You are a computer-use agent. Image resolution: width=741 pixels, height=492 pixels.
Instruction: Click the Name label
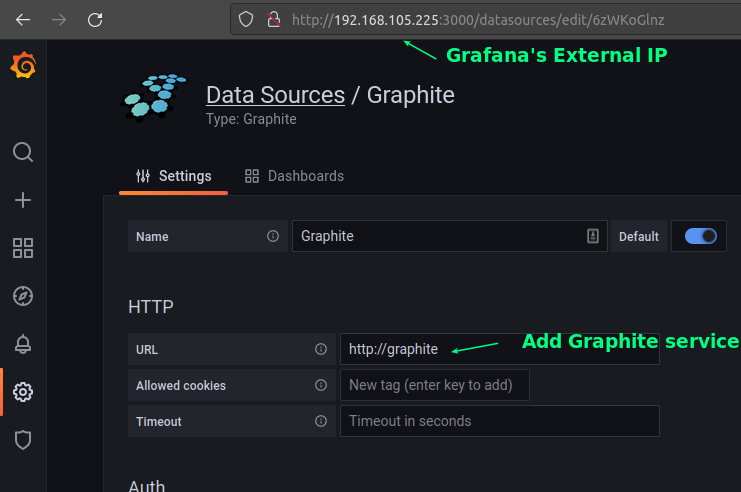coord(152,237)
